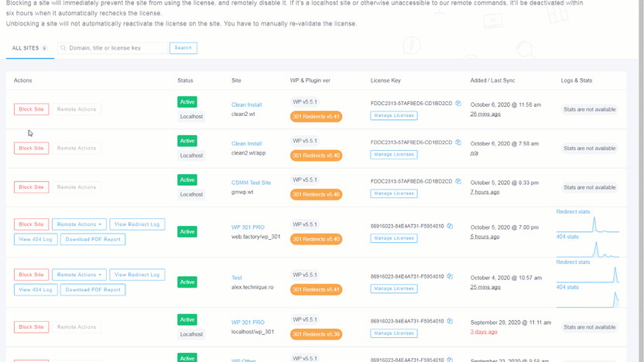
Task: Copy license key for web.factory/wp_301 row
Action: coord(450,226)
